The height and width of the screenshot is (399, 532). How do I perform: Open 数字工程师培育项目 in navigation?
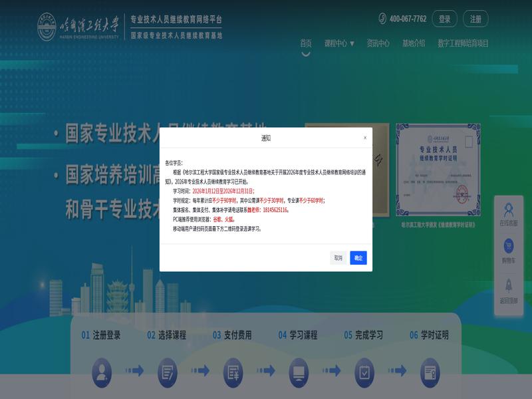coord(463,43)
